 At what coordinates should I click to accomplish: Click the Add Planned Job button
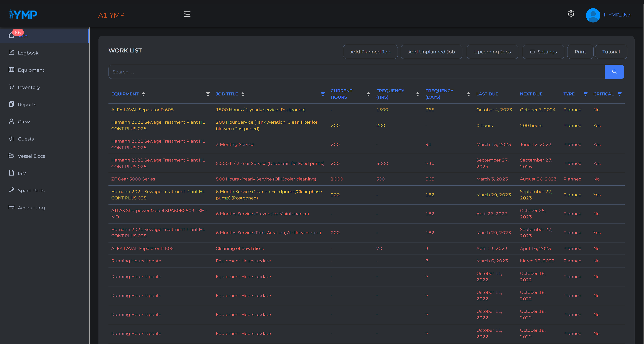370,52
